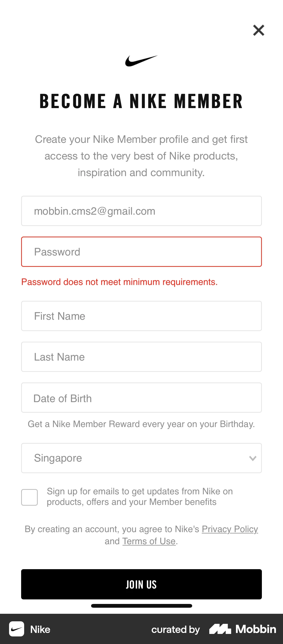
Task: Click the Nike label in footer
Action: tap(40, 629)
